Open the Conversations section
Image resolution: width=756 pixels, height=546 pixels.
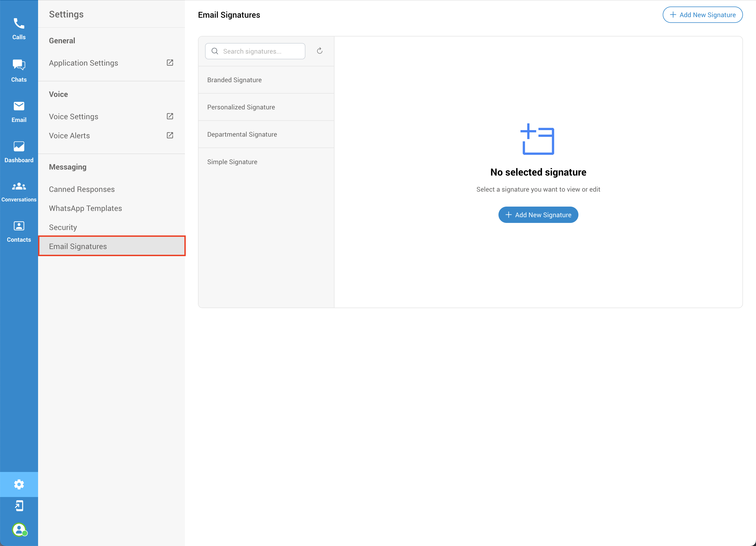coord(19,192)
